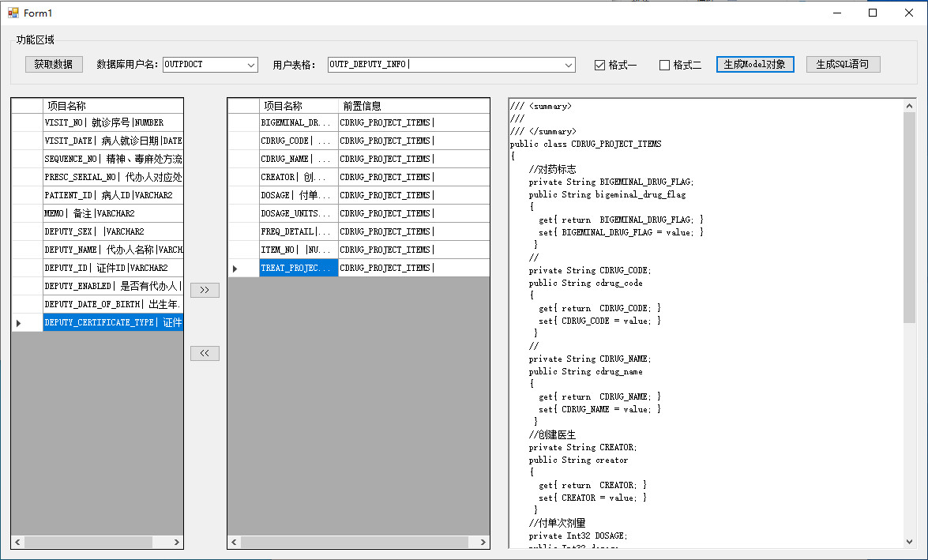Image resolution: width=928 pixels, height=560 pixels.
Task: Click up arrow of code panel scrollbar
Action: 909,106
